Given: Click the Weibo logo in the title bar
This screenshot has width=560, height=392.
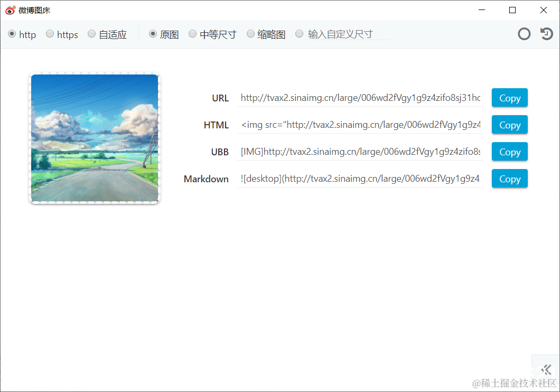Looking at the screenshot, I should [9, 10].
